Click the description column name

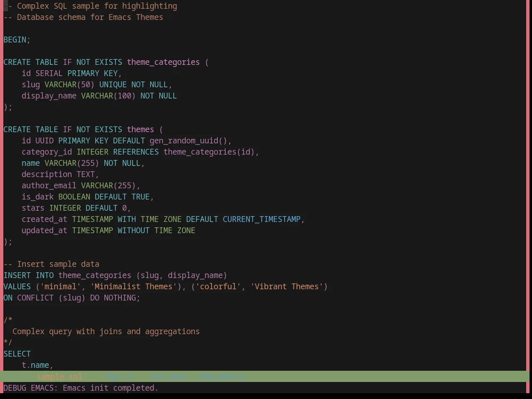point(47,174)
